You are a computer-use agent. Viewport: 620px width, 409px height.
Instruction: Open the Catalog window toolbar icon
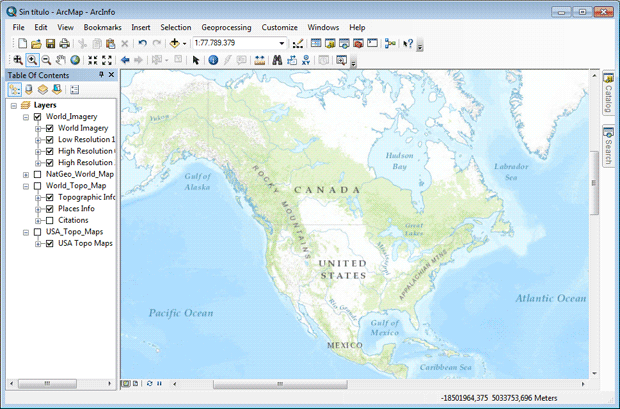click(x=330, y=43)
